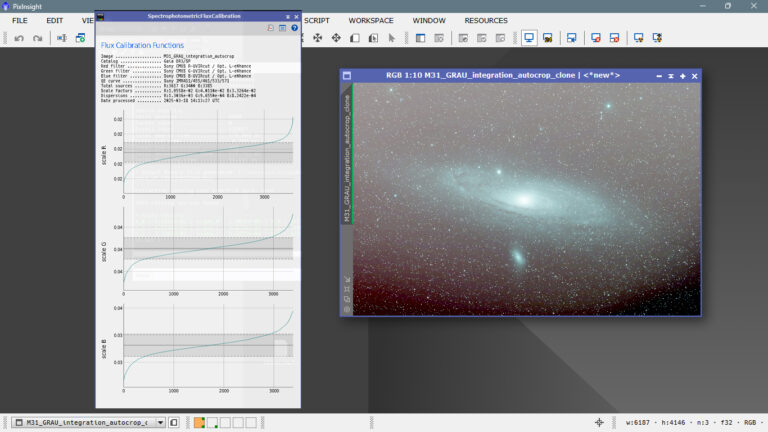
Task: Restore down the PixInsight main window
Action: click(728, 6)
